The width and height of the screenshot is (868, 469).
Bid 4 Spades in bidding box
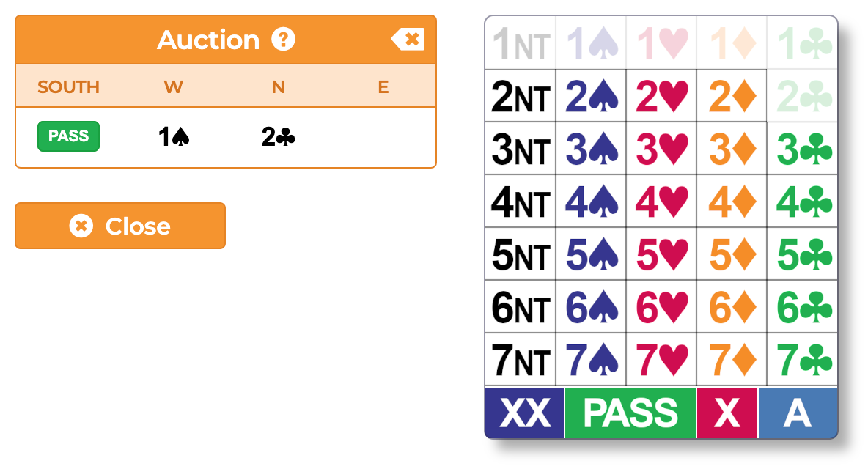pos(590,202)
